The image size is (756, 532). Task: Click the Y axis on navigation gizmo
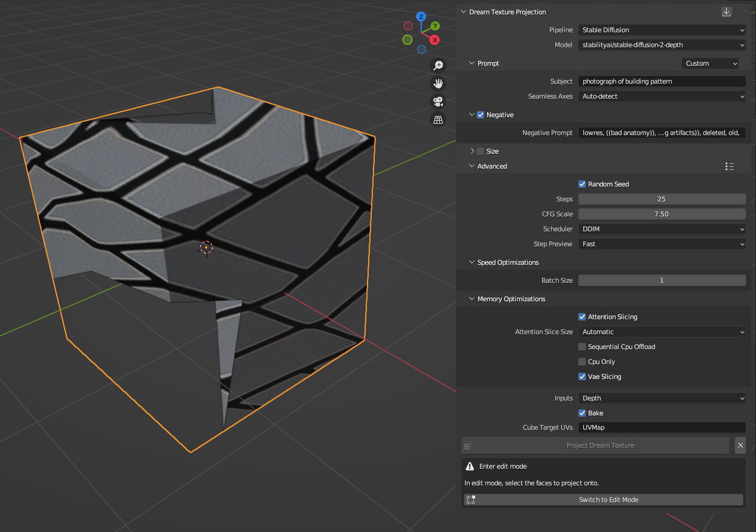[436, 26]
